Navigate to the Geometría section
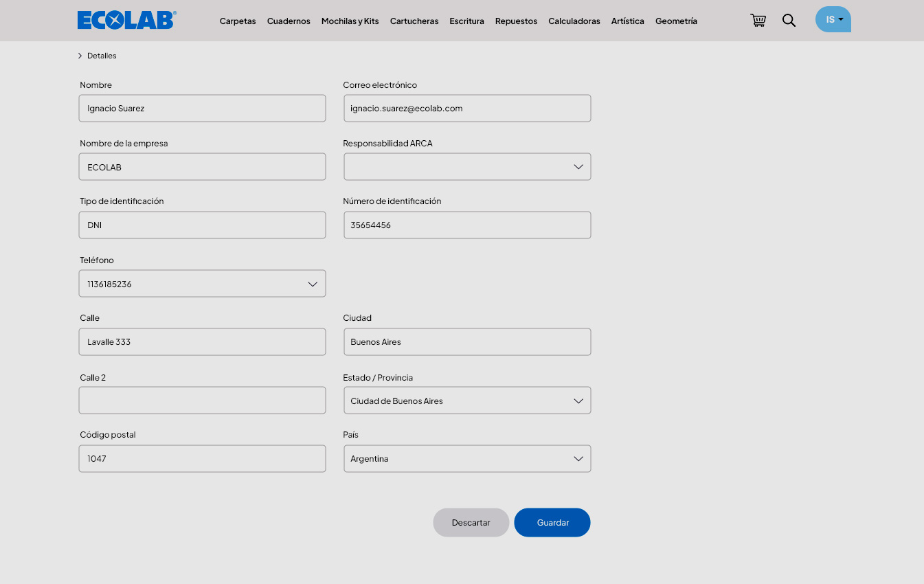The image size is (924, 584). 676,21
